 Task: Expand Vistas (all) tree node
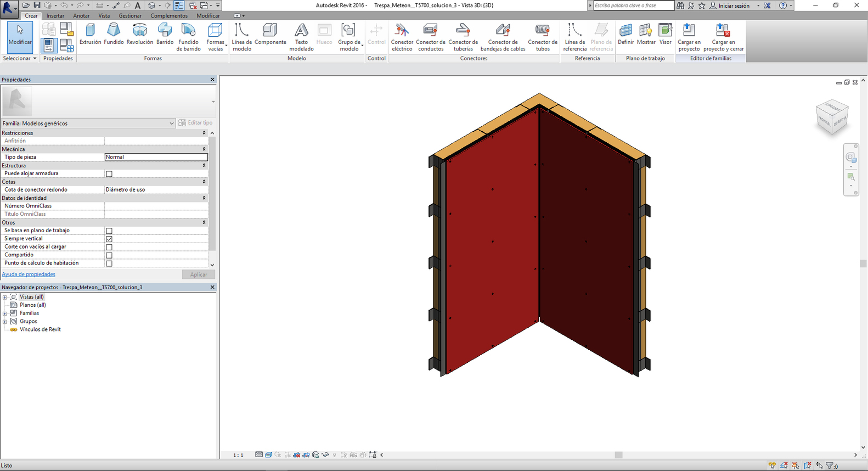[5, 297]
